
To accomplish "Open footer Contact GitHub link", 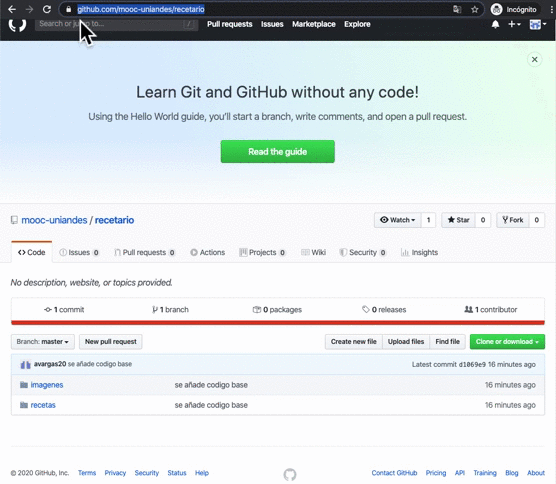I will [x=394, y=473].
